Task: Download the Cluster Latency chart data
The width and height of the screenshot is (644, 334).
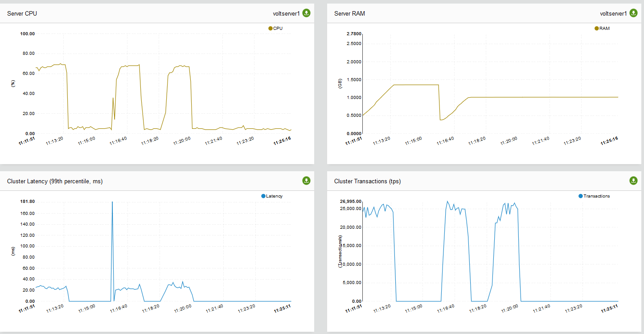Action: click(x=306, y=181)
